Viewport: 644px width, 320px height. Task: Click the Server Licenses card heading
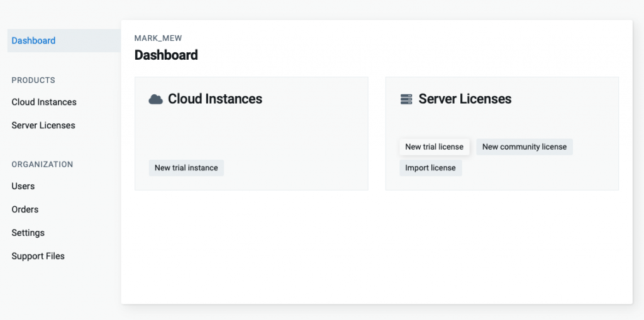click(465, 99)
